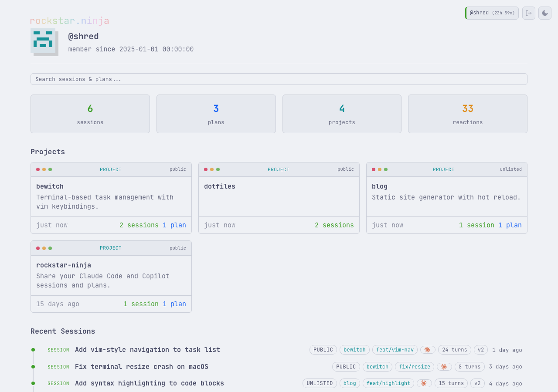
Task: Click the spark icon on syntax highlighting session
Action: point(424,383)
